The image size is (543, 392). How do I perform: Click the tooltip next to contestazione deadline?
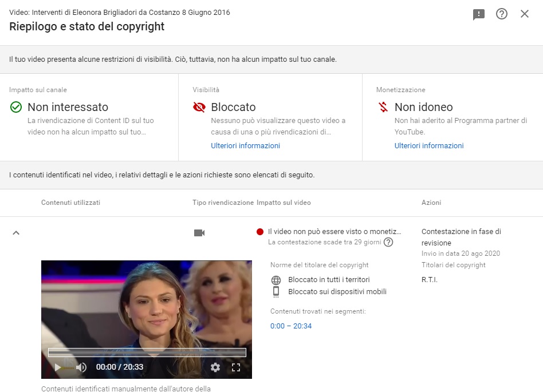click(x=389, y=243)
